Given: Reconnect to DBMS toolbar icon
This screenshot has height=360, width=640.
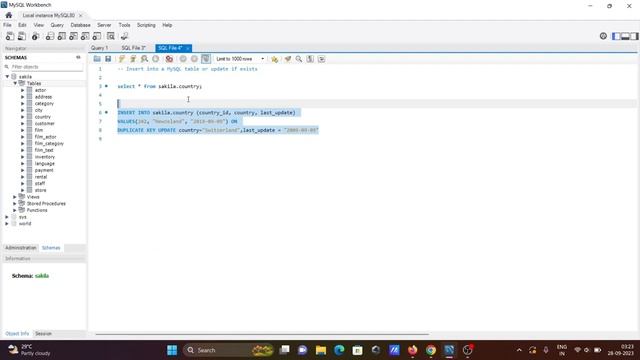Looking at the screenshot, I should click(x=124, y=36).
